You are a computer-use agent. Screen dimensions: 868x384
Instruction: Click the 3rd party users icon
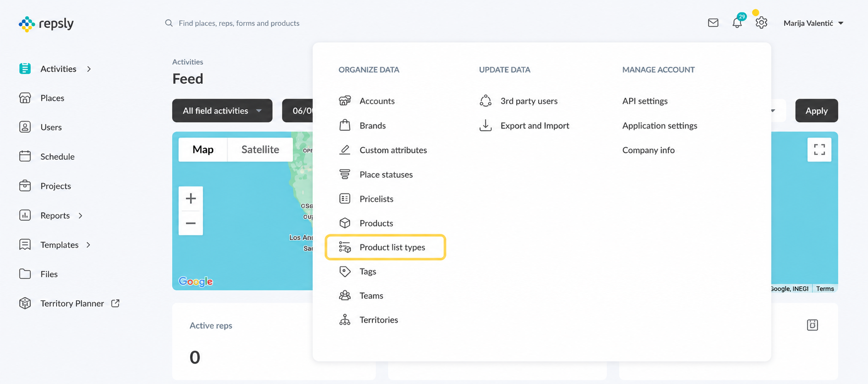[485, 100]
